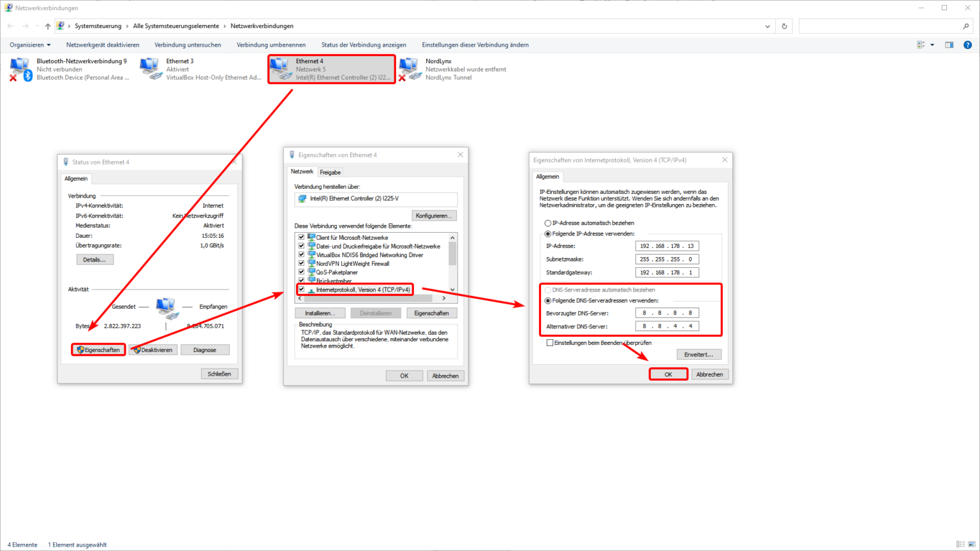Click the Erweitert button in IPv4 properties
980x551 pixels.
[x=699, y=355]
